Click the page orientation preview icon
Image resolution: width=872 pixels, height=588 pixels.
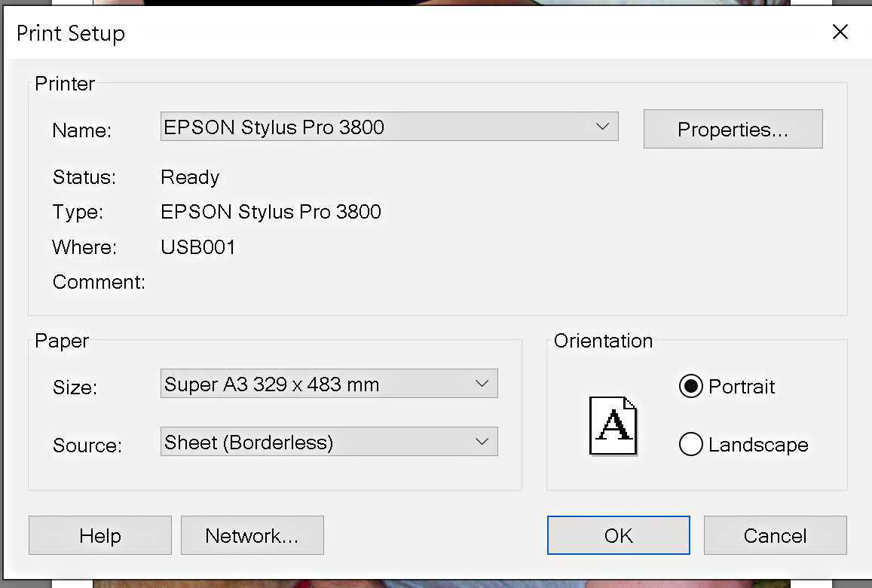coord(613,426)
